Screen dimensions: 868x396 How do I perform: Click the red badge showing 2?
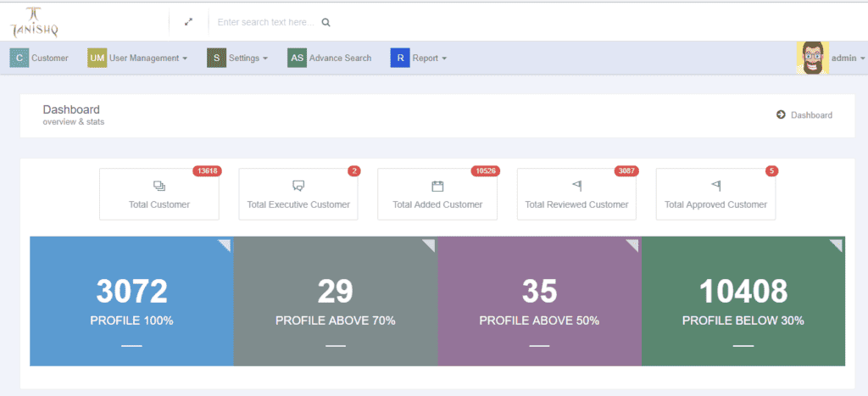click(x=354, y=171)
